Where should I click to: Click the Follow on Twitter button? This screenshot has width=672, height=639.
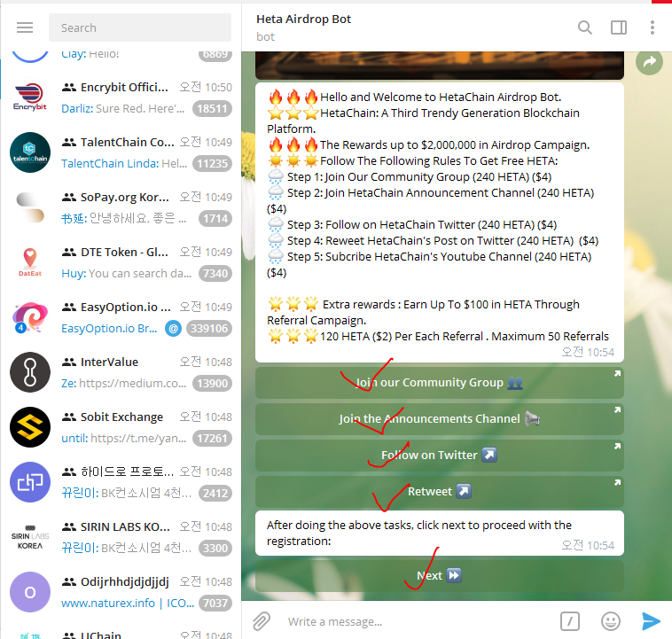[440, 456]
